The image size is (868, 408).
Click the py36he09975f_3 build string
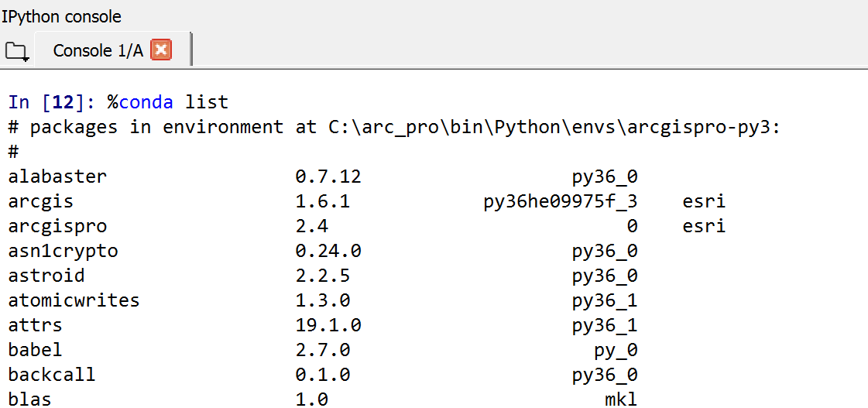coord(561,202)
